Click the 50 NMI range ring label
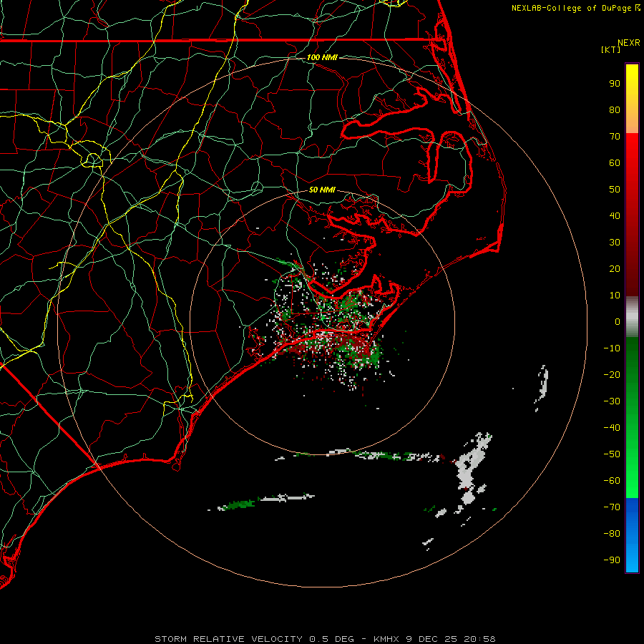Screen dimensions: 644x644 [x=322, y=190]
